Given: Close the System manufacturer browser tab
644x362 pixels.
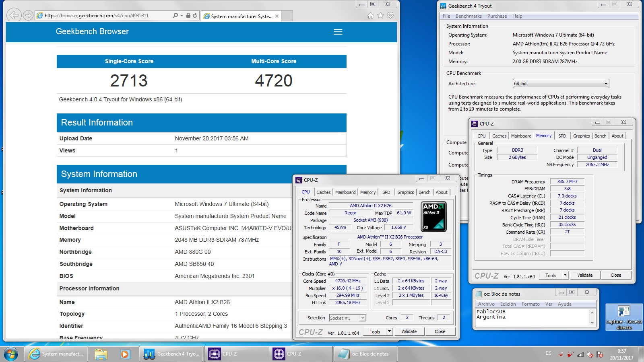Looking at the screenshot, I should pos(277,16).
